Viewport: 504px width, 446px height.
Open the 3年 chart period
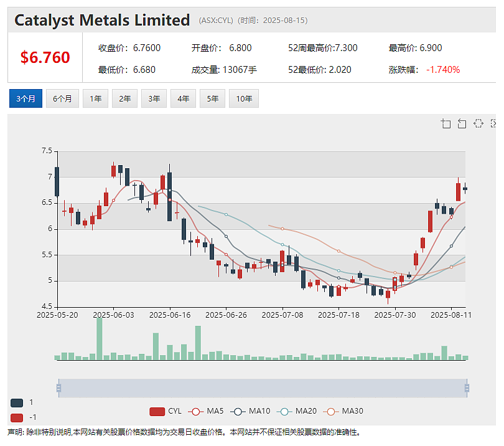[154, 98]
